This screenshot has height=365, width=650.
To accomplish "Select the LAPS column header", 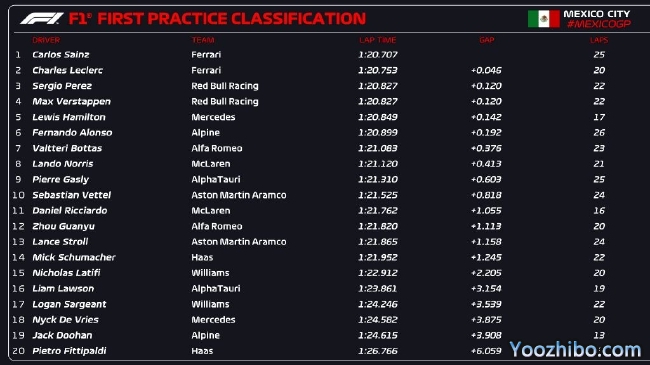I will tap(599, 40).
